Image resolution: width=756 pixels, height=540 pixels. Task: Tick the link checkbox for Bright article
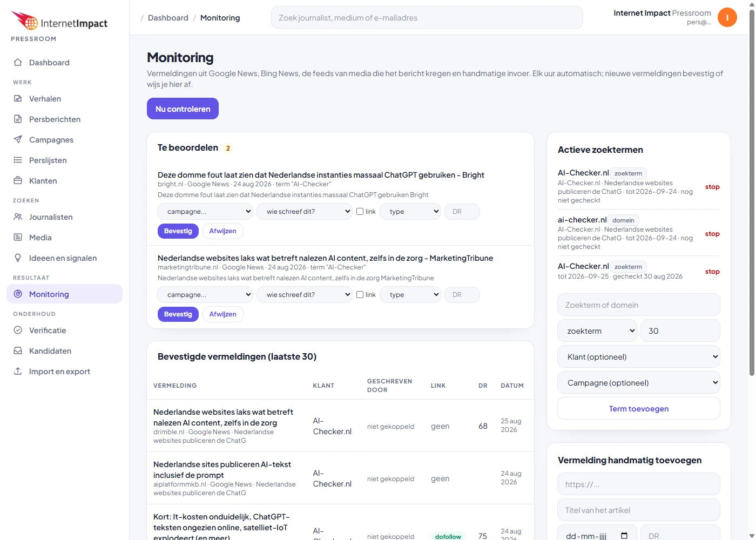point(360,212)
